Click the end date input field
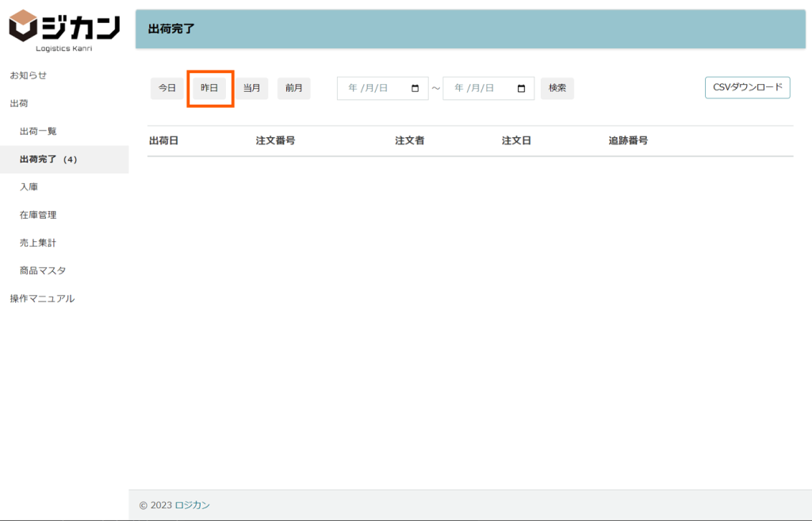Screen dimensions: 812x521 coord(478,89)
